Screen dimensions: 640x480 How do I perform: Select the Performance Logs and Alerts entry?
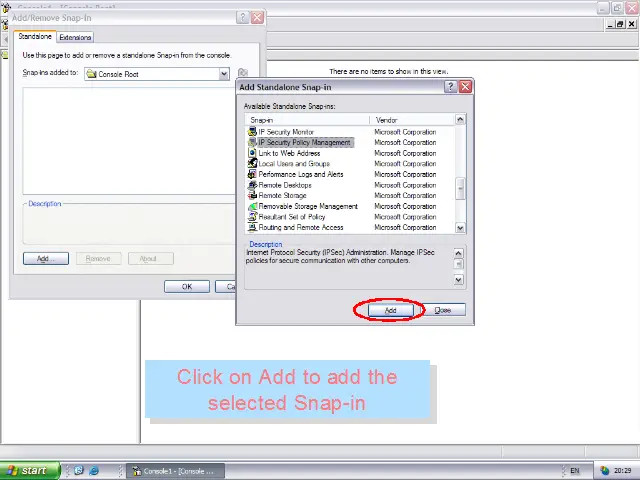301,174
